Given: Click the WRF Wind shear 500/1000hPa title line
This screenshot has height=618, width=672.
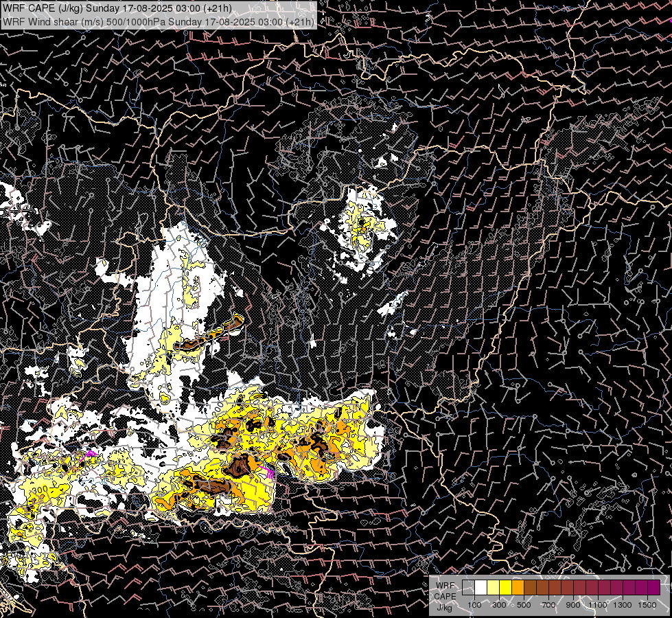Looking at the screenshot, I should [x=159, y=22].
